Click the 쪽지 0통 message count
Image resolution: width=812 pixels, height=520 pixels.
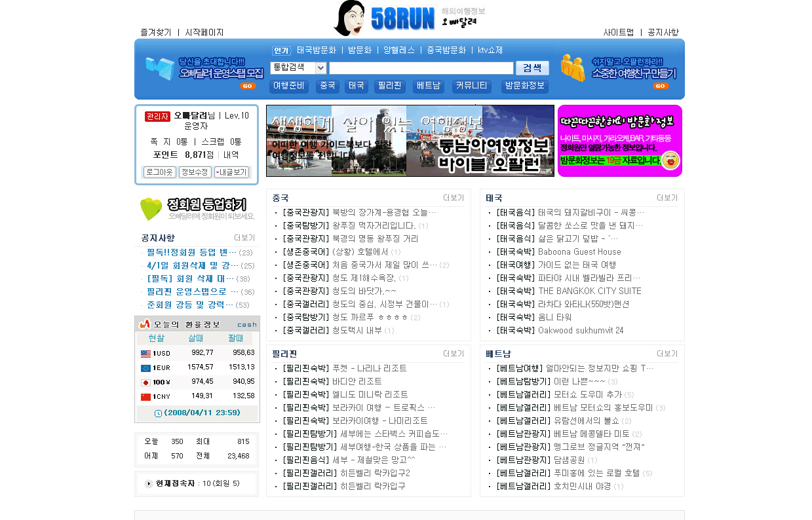[x=169, y=142]
